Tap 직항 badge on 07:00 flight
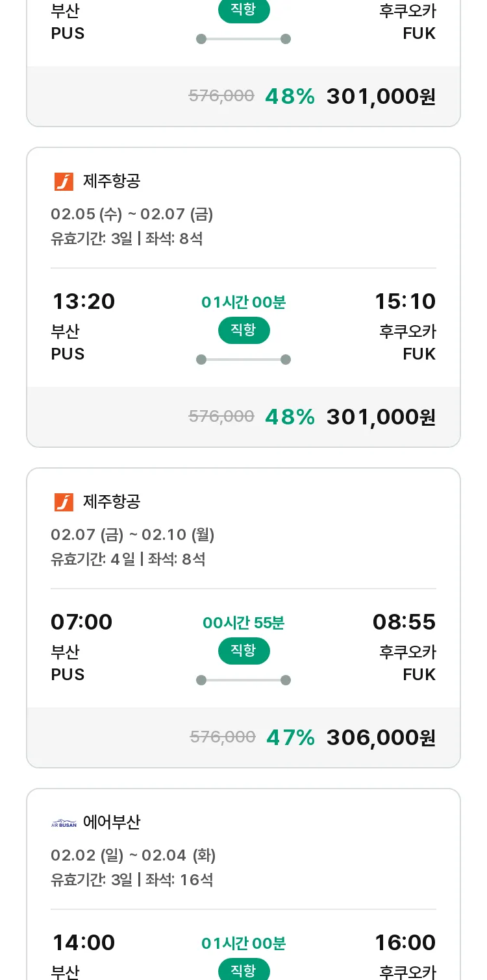The image size is (487, 980). [x=243, y=651]
